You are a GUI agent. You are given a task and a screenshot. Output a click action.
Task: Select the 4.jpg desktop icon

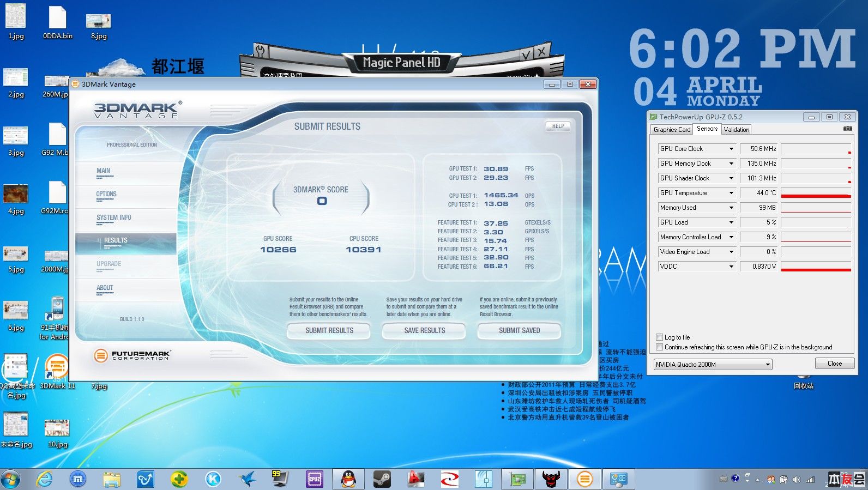click(16, 199)
